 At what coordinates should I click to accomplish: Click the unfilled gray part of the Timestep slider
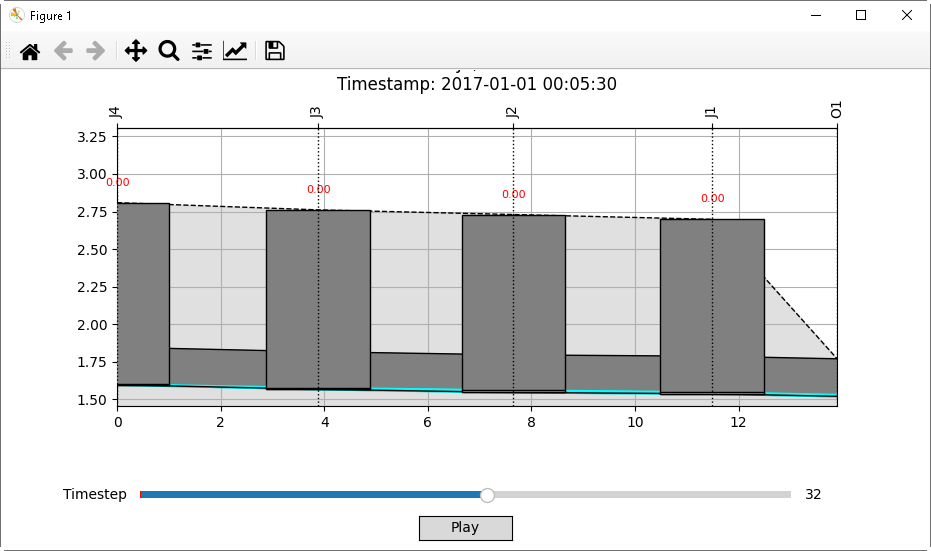click(640, 495)
